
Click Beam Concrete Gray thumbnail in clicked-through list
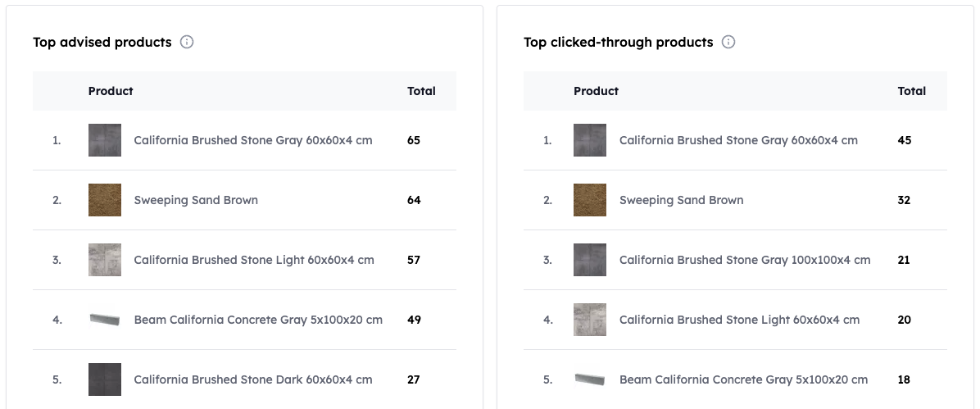click(590, 379)
